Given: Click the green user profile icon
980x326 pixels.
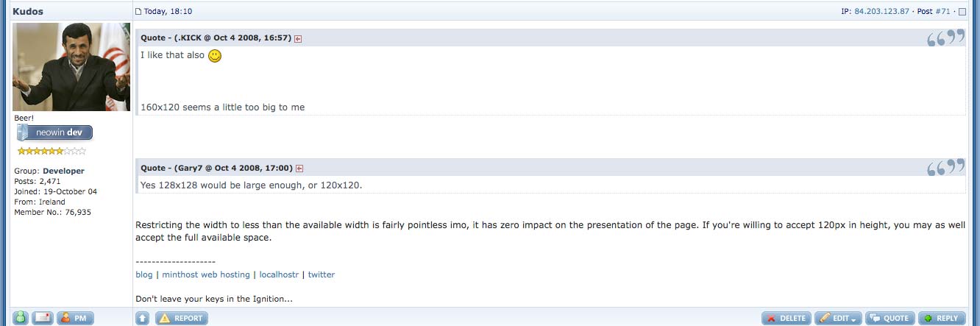Looking at the screenshot, I should [x=21, y=318].
